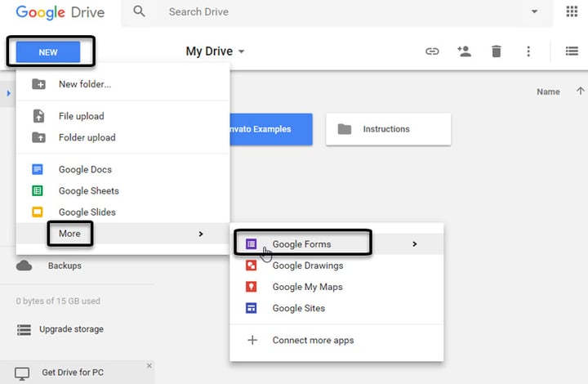The height and width of the screenshot is (384, 588).
Task: Open the three-dot more actions menu
Action: click(528, 51)
